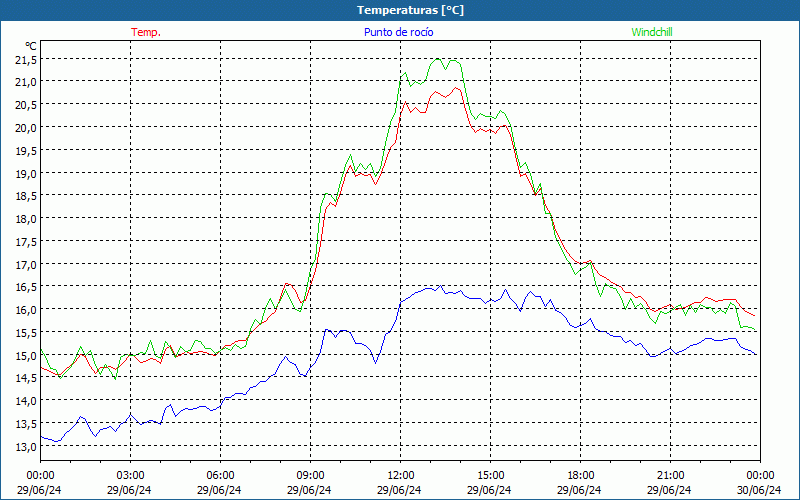800x500 pixels.
Task: Click the 15,5 y-axis value
Action: 26,333
